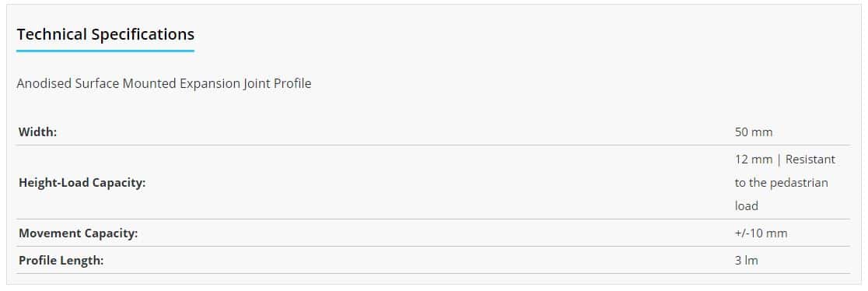Select the Anodised Surface Mounted Expansion Joint Profile text
This screenshot has width=868, height=291.
[164, 84]
